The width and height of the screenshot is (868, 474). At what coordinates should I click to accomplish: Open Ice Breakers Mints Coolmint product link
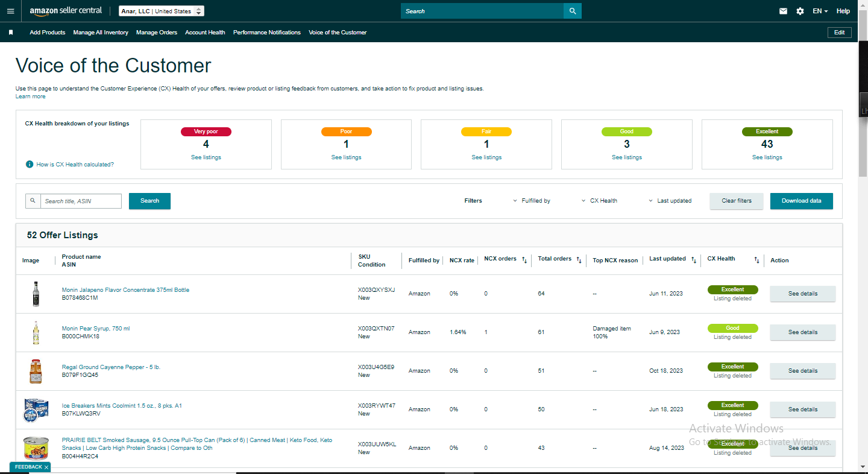(122, 406)
